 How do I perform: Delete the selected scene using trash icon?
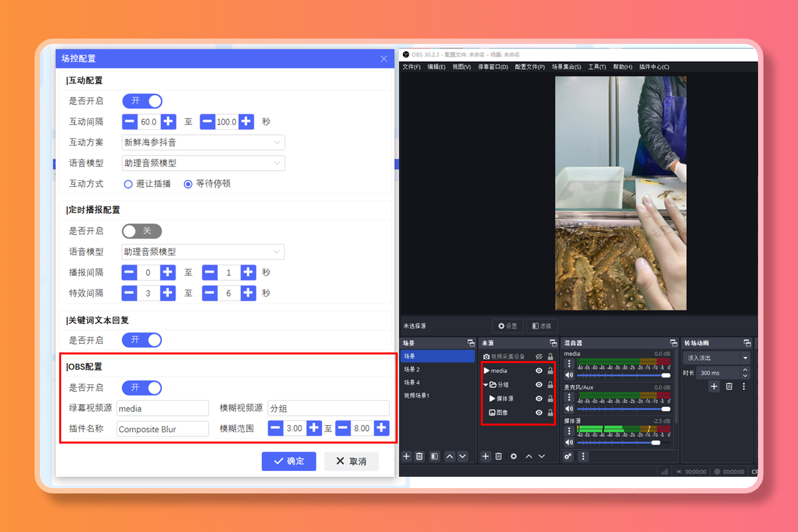[x=420, y=456]
